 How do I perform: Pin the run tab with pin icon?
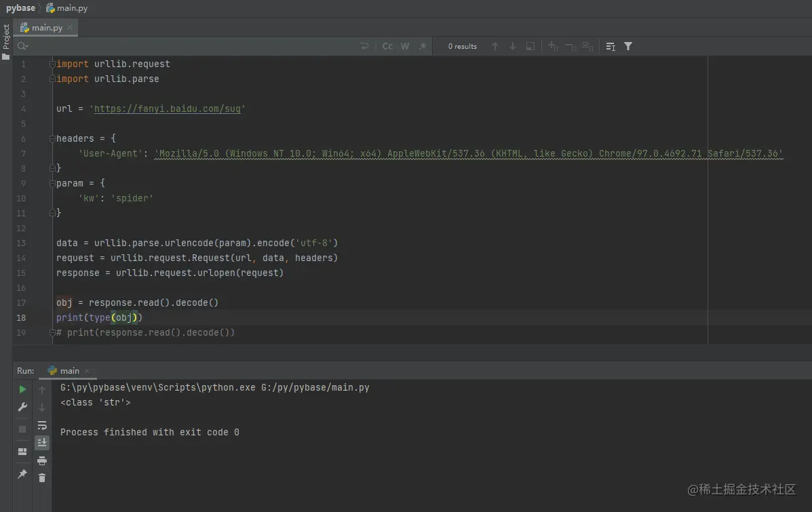22,474
